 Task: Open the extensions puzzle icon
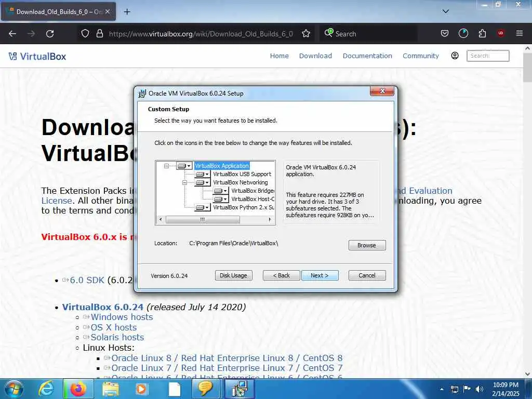482,34
